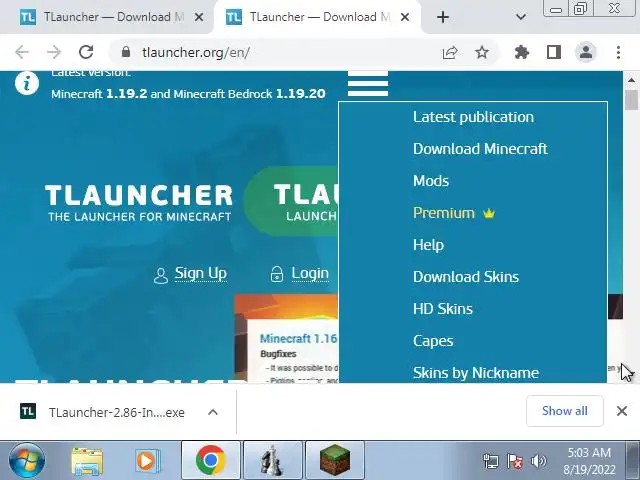This screenshot has height=480, width=640.
Task: Open the Chrome profile avatar
Action: point(586,52)
